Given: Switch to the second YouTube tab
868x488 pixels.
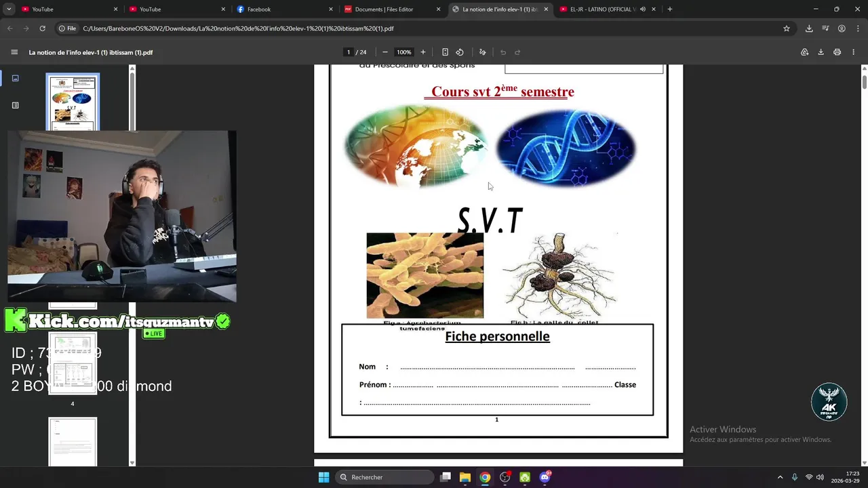Looking at the screenshot, I should [172, 9].
